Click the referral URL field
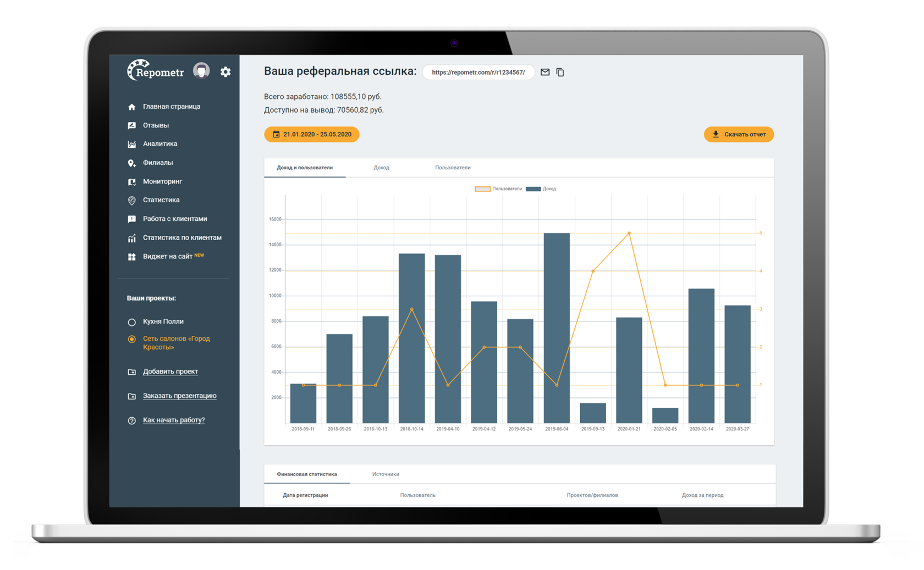This screenshot has width=924, height=570. (x=478, y=72)
